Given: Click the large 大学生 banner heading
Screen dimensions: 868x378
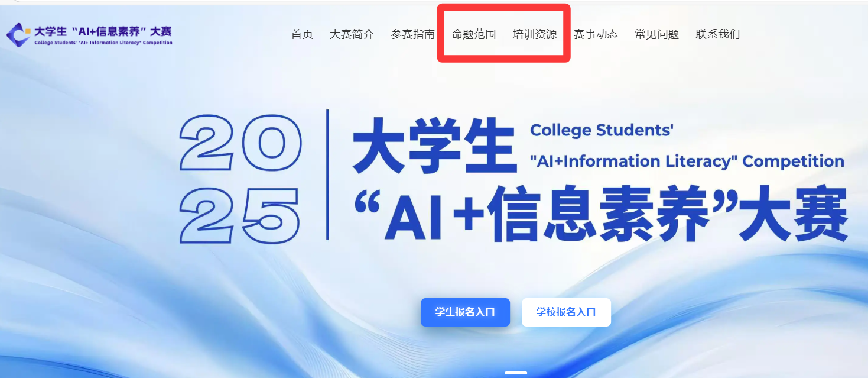Looking at the screenshot, I should [434, 147].
